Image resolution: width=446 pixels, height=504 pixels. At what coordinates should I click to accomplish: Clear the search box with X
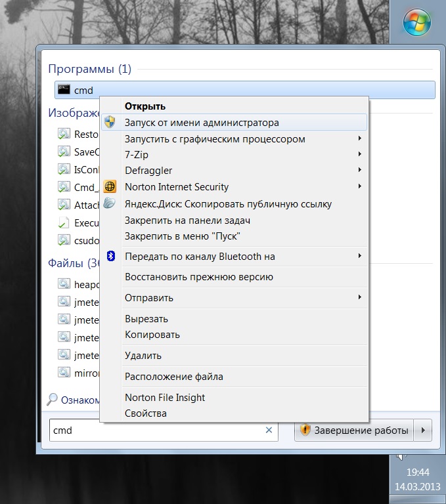[269, 430]
